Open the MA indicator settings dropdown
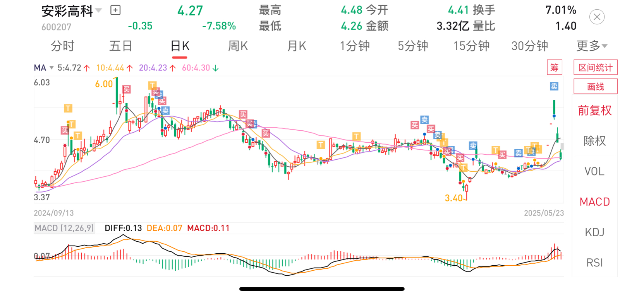The image size is (644, 297). pos(43,68)
